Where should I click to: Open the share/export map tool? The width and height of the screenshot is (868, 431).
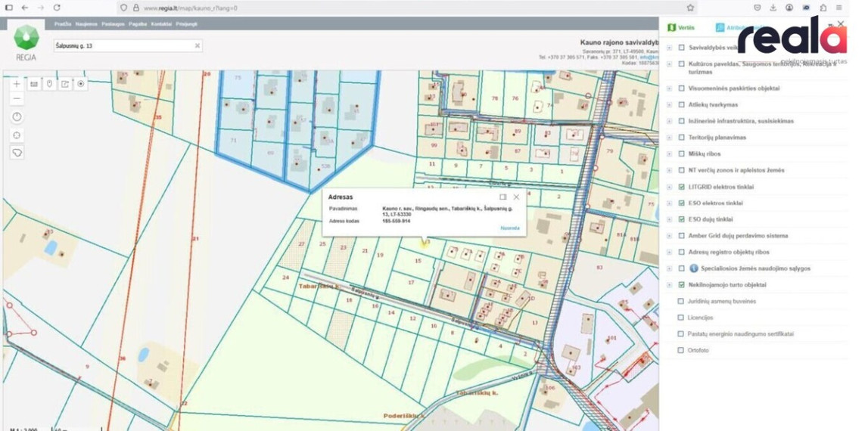click(65, 84)
